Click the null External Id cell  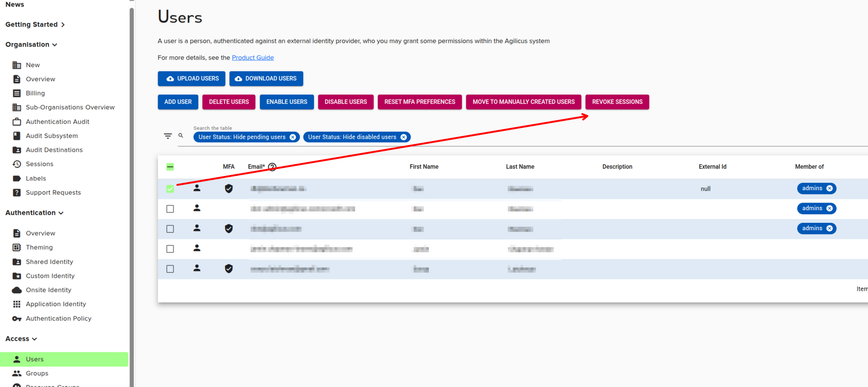pyautogui.click(x=706, y=189)
